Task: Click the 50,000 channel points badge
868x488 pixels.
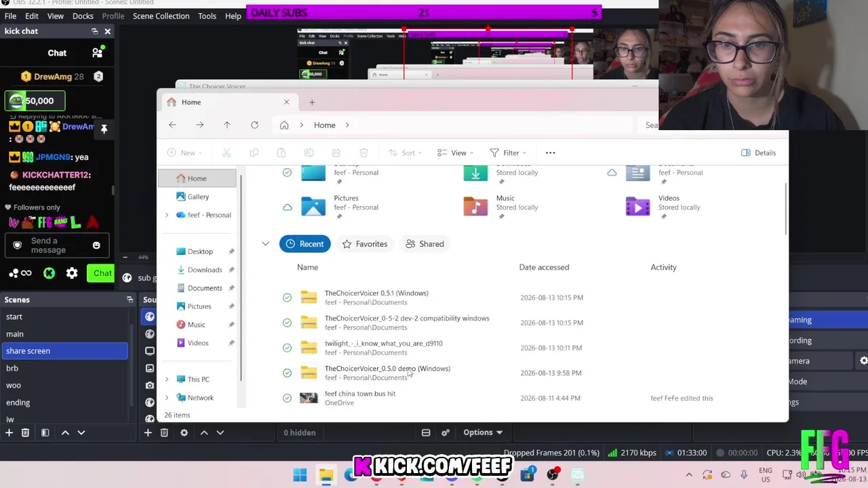Action: tap(35, 101)
